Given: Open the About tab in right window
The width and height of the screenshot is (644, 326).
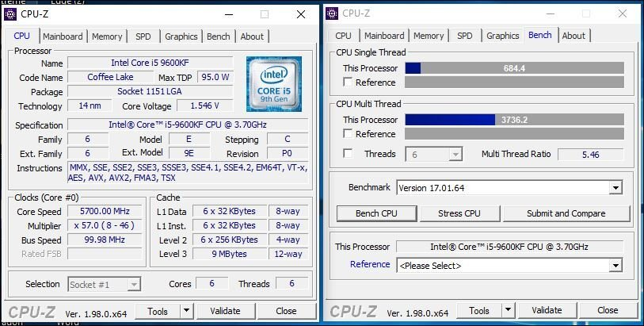Looking at the screenshot, I should pos(574,36).
